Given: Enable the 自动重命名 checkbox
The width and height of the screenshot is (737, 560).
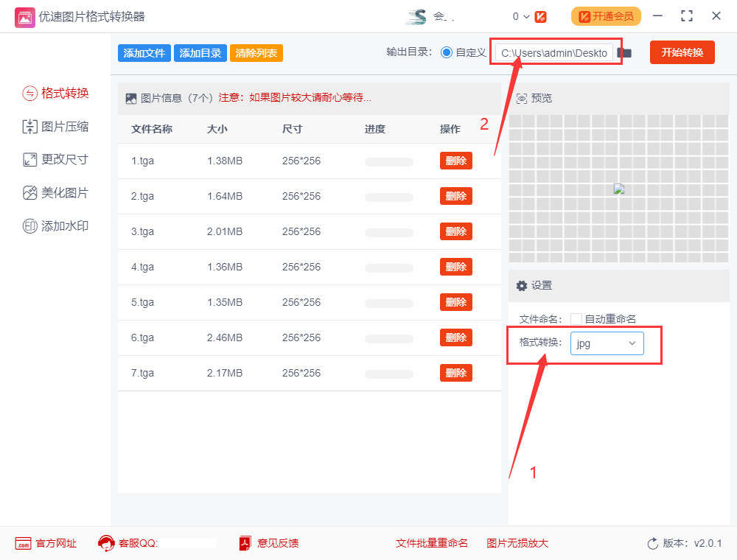Looking at the screenshot, I should [576, 318].
